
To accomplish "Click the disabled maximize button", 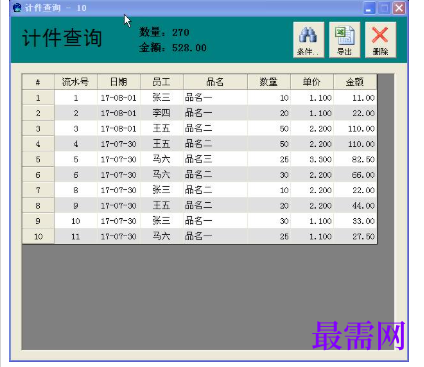I will click(x=384, y=8).
